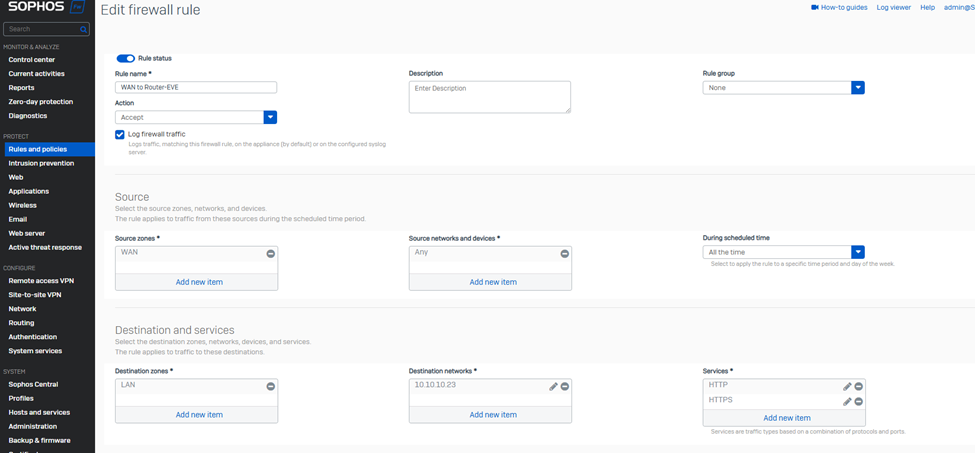Open the How-to guides link
The width and height of the screenshot is (975, 453).
(x=839, y=7)
